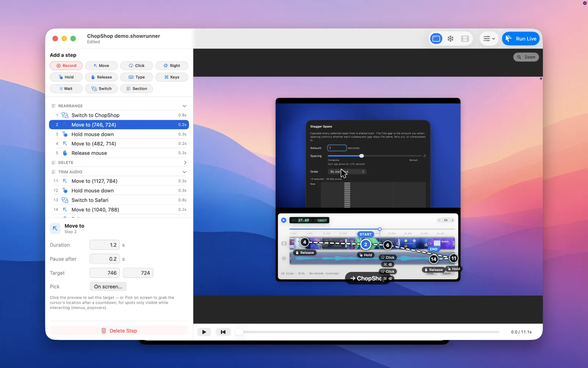Add a Hold step
588x368 pixels.
(x=66, y=77)
